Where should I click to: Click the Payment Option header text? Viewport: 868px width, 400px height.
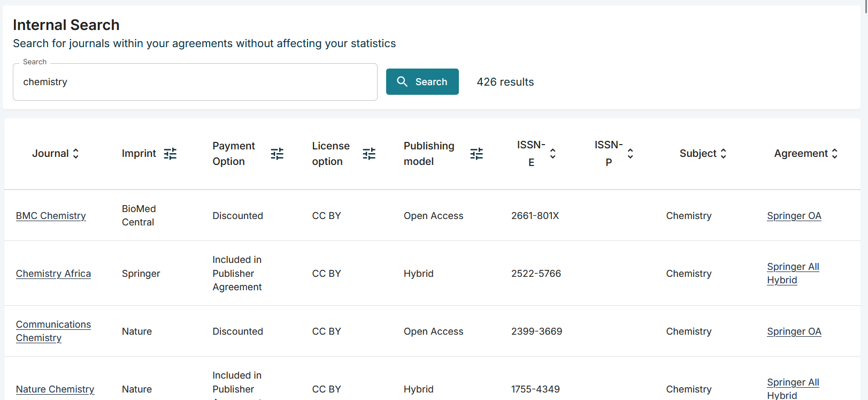pyautogui.click(x=234, y=154)
